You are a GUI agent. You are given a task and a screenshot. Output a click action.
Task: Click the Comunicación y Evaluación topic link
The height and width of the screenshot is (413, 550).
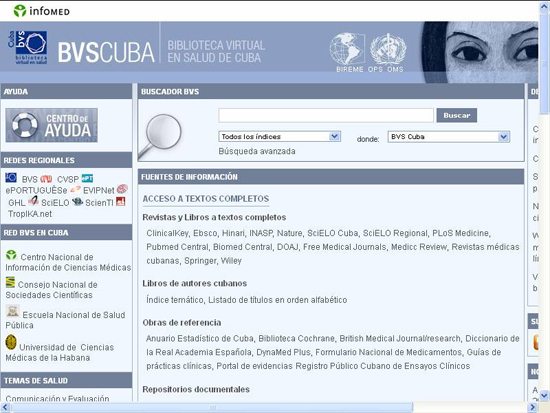(57, 399)
